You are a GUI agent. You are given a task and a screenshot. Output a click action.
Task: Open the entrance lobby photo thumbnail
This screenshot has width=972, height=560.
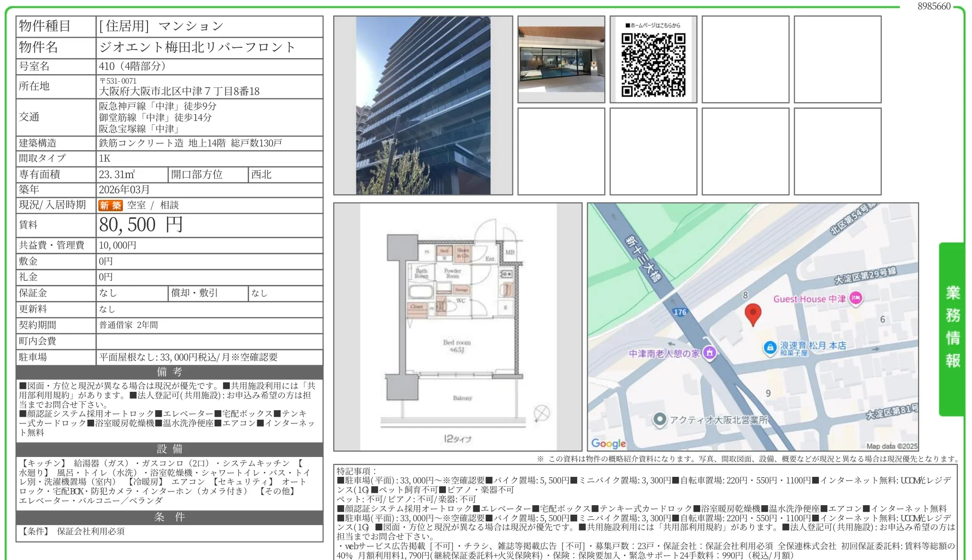pos(561,59)
